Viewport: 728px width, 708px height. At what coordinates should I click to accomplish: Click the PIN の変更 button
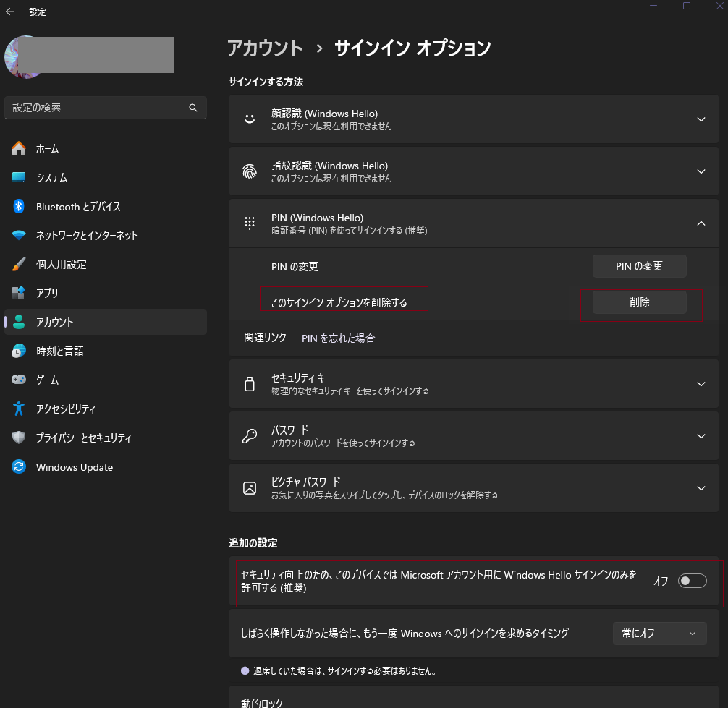pyautogui.click(x=639, y=266)
